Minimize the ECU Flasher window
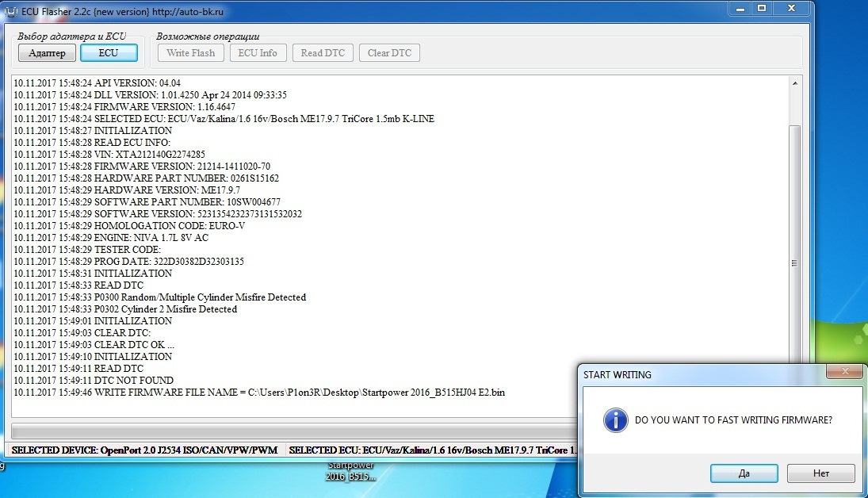Screen dimensions: 868x498 coord(740,8)
